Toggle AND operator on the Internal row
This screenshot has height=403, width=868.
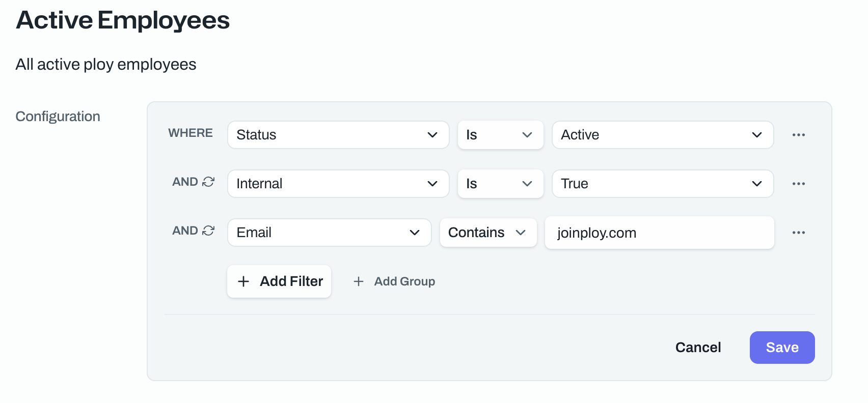coord(194,182)
